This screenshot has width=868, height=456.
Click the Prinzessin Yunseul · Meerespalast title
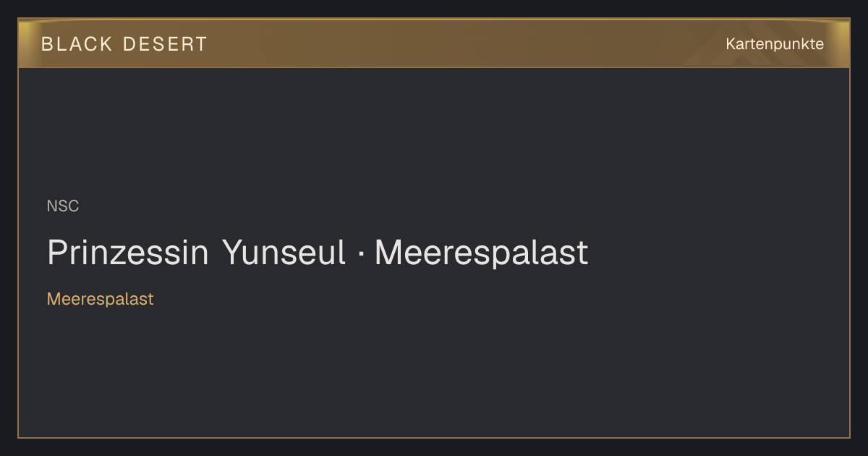click(318, 253)
